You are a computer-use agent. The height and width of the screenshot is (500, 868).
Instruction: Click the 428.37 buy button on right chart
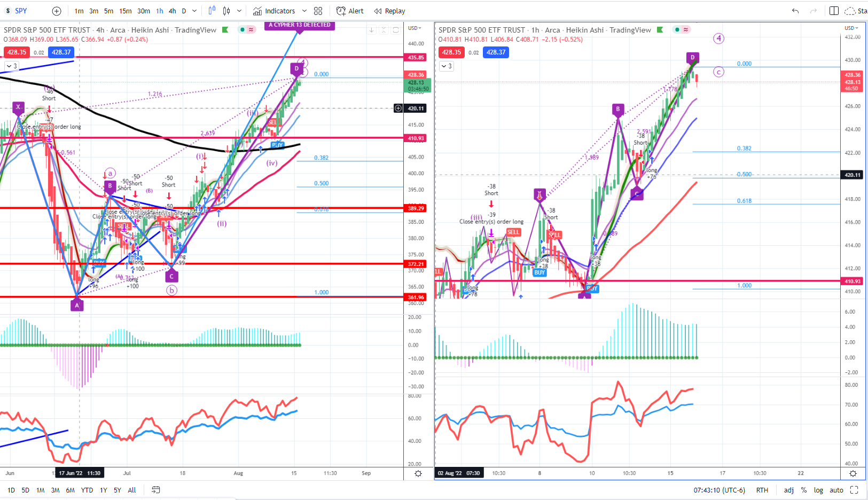(496, 52)
